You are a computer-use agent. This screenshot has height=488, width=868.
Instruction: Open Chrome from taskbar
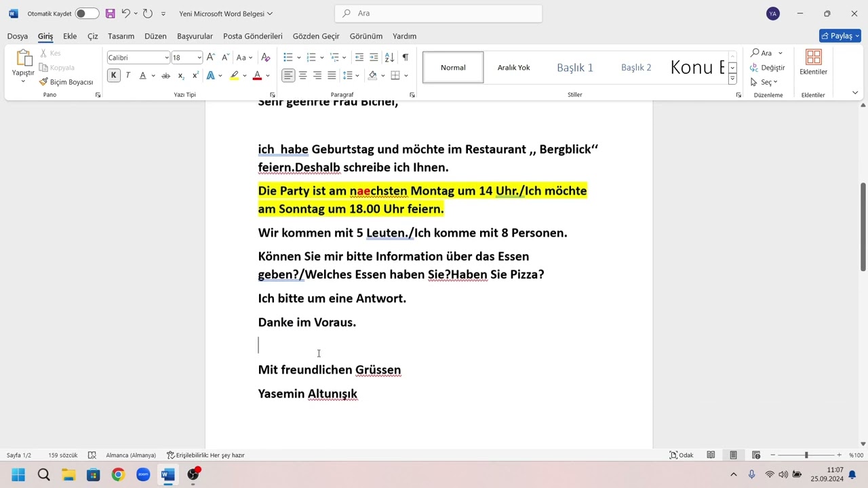coord(118,474)
